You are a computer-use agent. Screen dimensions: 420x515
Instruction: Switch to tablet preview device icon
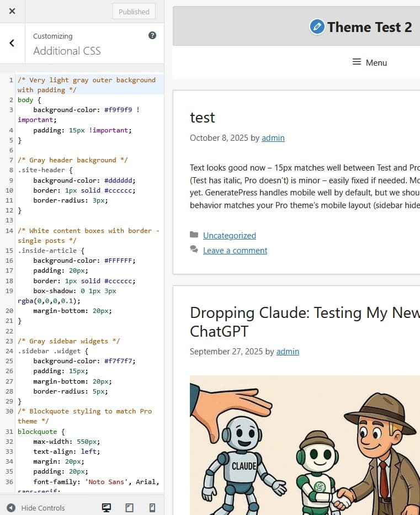pyautogui.click(x=130, y=507)
